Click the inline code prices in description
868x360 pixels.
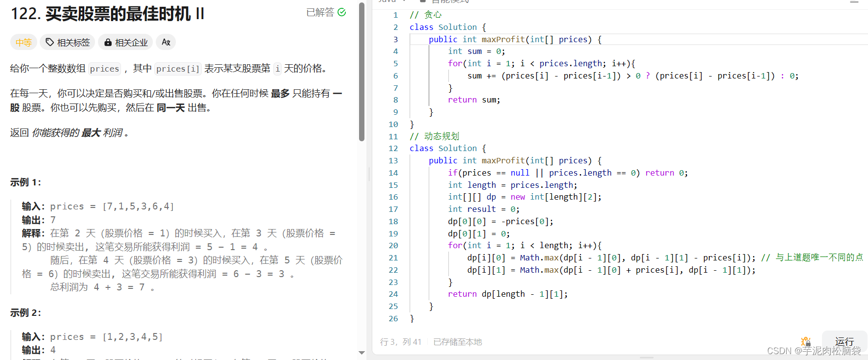(x=104, y=69)
